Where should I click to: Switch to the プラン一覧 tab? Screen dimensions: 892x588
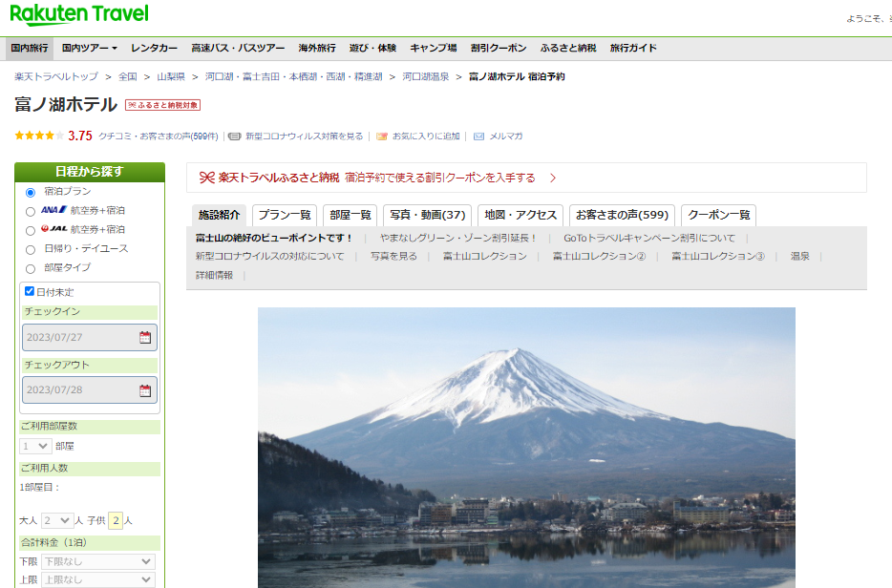[285, 215]
